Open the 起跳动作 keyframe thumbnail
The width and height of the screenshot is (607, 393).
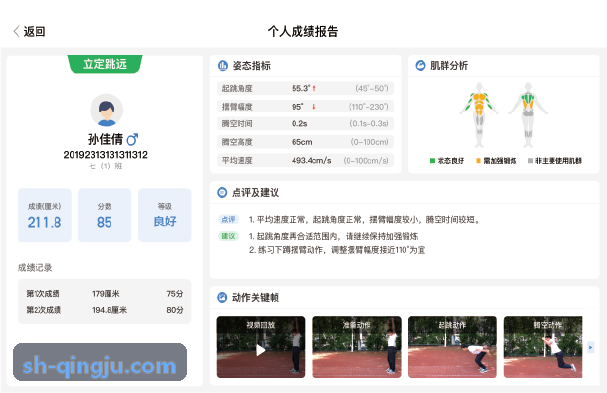452,347
